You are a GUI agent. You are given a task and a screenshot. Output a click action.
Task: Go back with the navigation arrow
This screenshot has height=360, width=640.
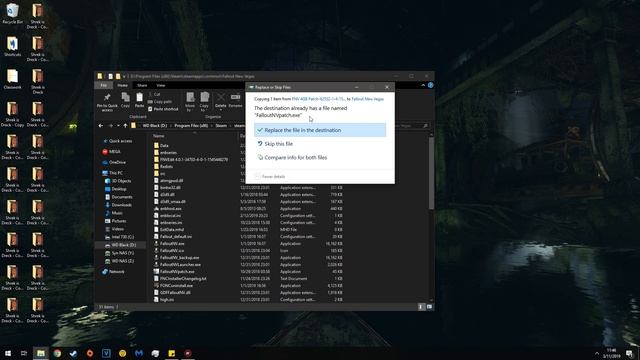point(101,126)
